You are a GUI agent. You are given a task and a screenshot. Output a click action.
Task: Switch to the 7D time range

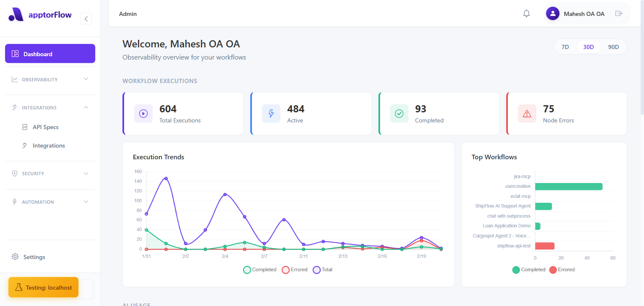tap(565, 47)
